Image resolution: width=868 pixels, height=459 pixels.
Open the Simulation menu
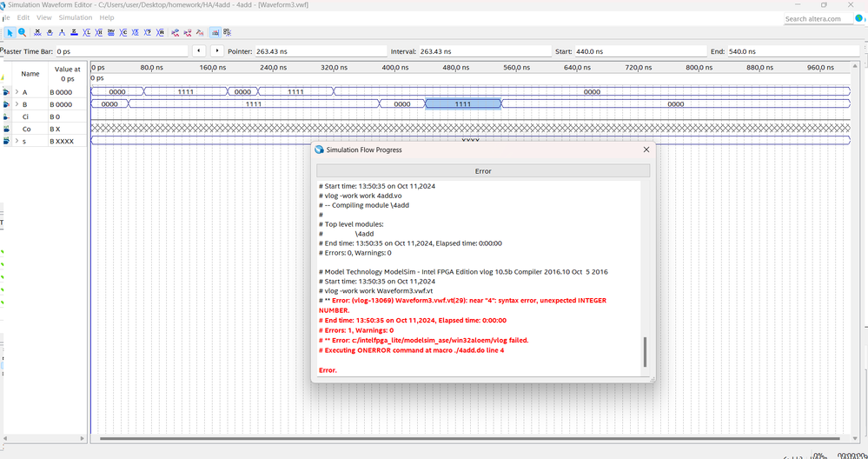pyautogui.click(x=76, y=17)
